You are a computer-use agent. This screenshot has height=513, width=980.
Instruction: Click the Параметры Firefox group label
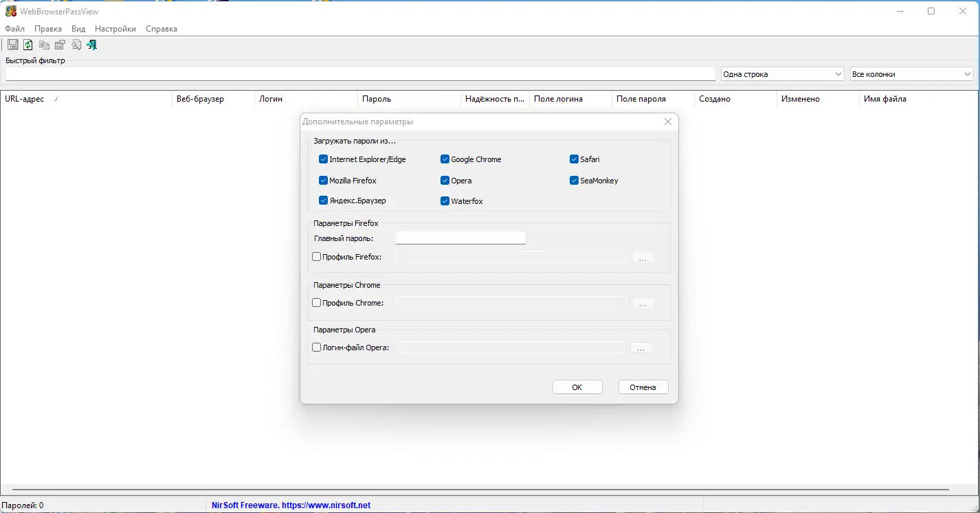tap(346, 223)
